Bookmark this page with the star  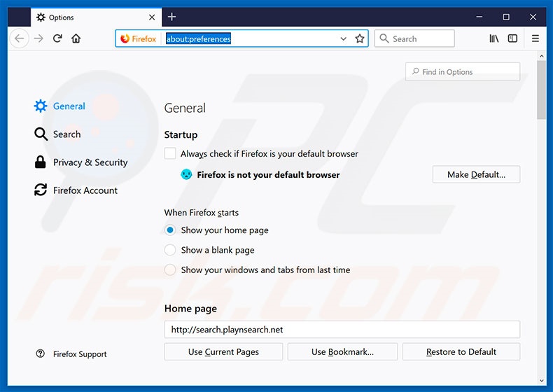(x=360, y=38)
